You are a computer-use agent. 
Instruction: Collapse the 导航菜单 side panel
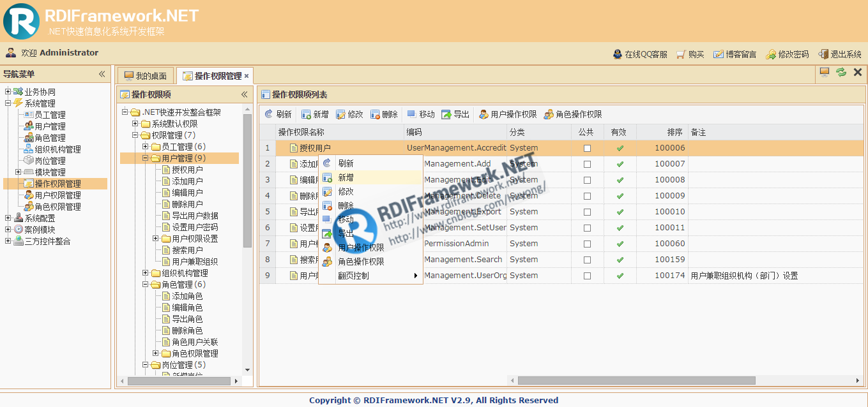click(102, 74)
